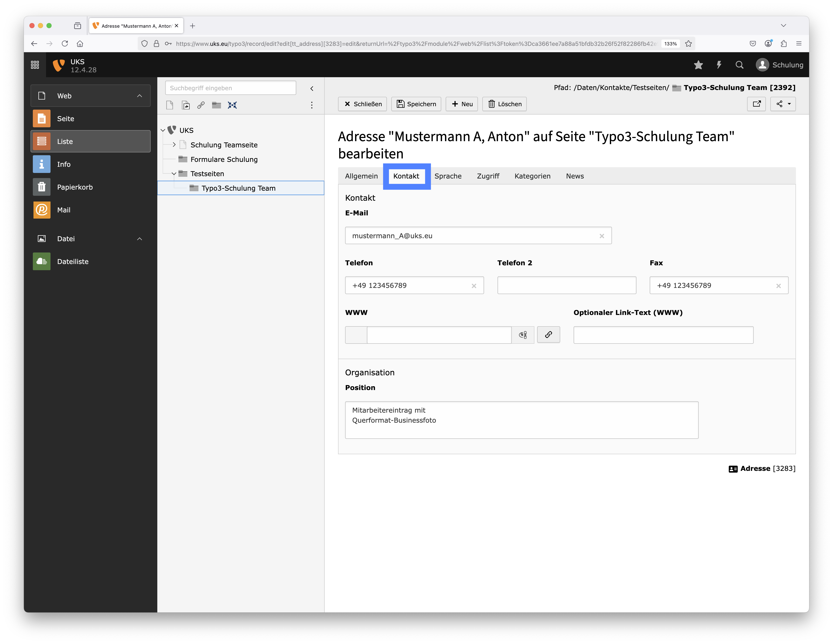Click the collapse all tree icon in page tree toolbar
Viewport: 833px width, 644px height.
pyautogui.click(x=232, y=105)
